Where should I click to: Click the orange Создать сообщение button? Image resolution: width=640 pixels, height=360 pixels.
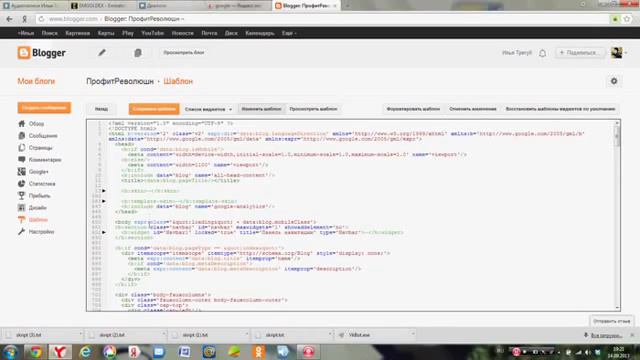[x=44, y=108]
